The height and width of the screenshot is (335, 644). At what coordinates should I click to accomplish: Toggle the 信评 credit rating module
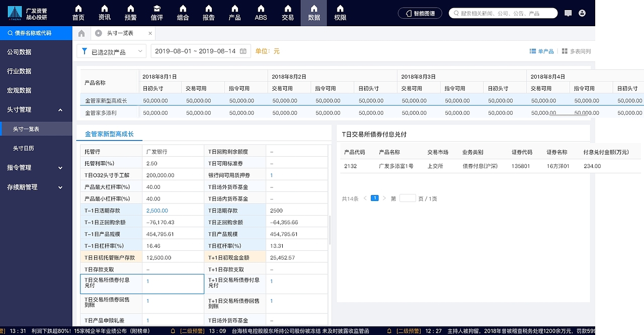pos(156,13)
